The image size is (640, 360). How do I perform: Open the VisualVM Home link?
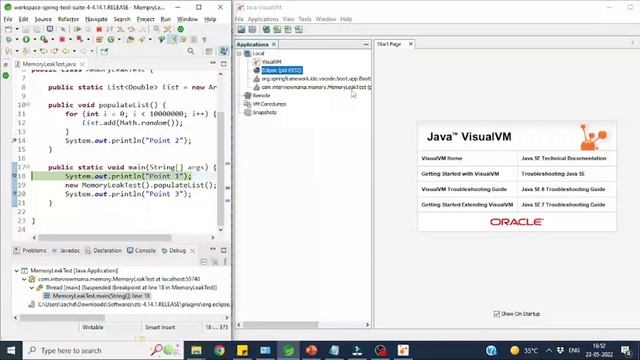pyautogui.click(x=442, y=158)
